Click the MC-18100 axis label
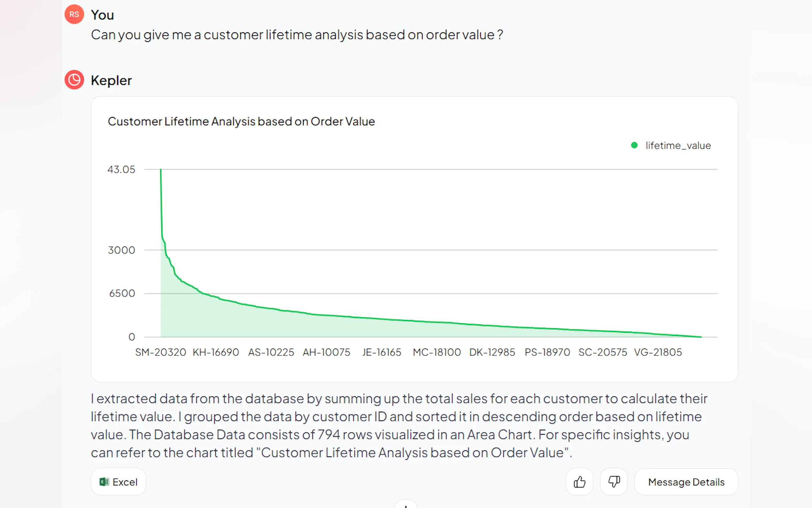Image resolution: width=812 pixels, height=508 pixels. coord(437,352)
